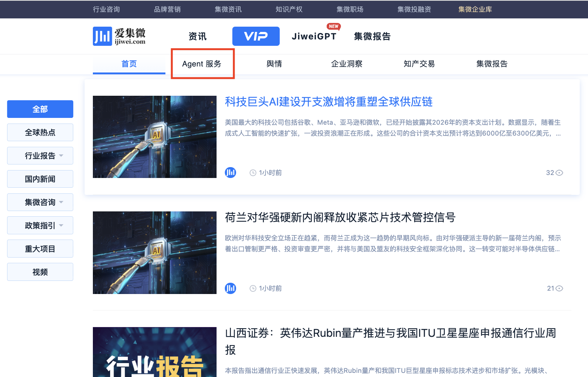Click author avatar icon on Netherlands article

(x=230, y=288)
